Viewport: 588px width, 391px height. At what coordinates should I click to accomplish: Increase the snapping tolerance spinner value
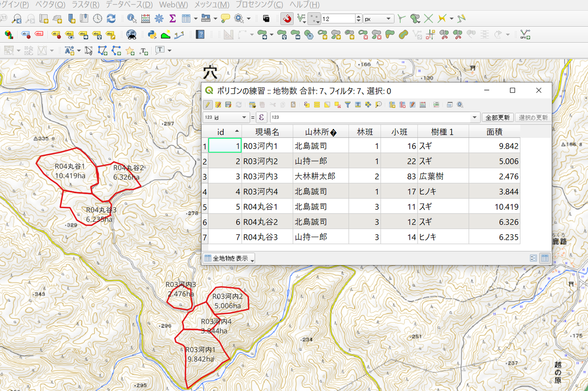pyautogui.click(x=358, y=17)
